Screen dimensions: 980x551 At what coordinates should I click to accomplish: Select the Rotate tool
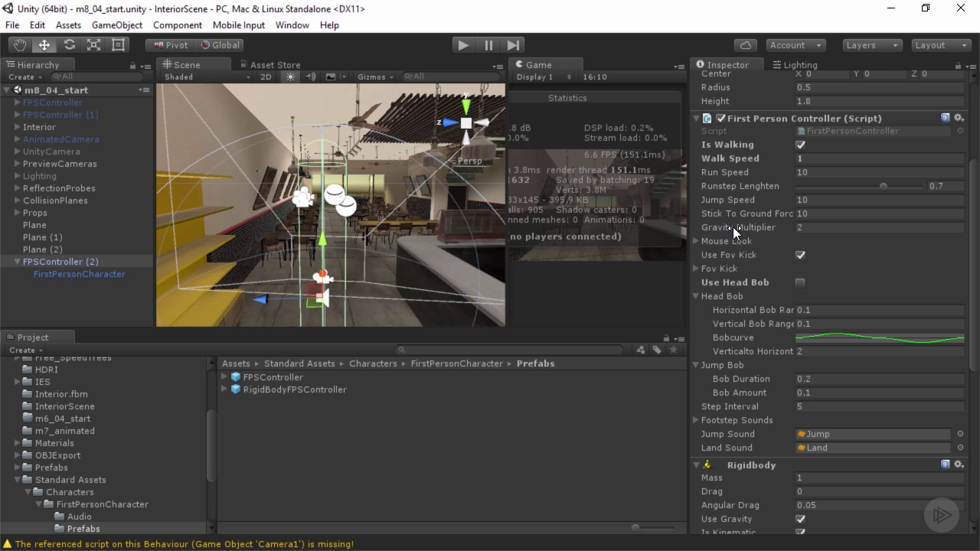[69, 45]
